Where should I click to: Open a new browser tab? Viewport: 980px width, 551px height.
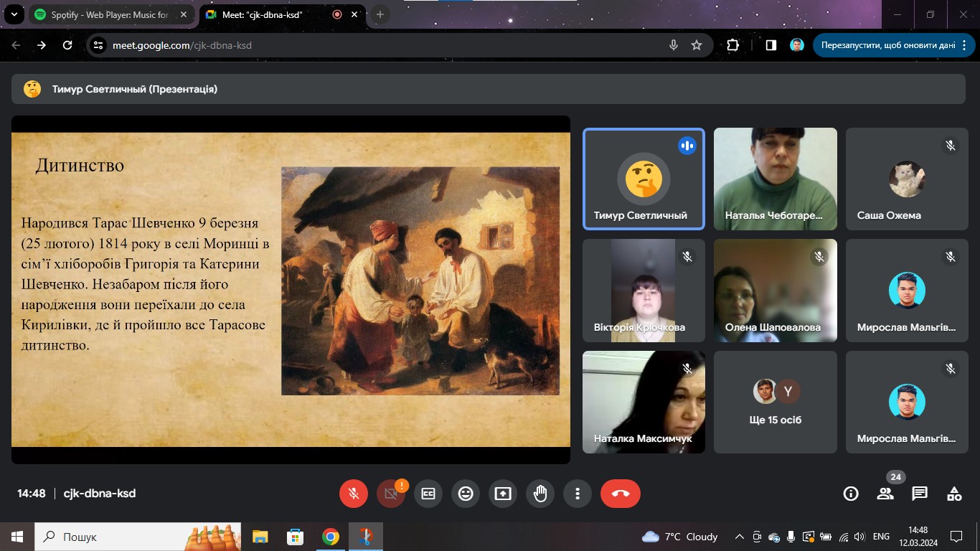(x=380, y=14)
